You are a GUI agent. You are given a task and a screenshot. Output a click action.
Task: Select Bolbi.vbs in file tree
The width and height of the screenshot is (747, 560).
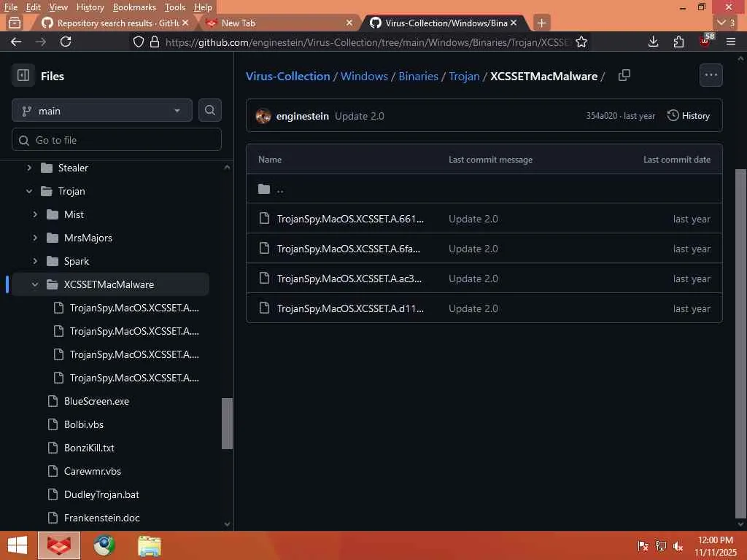pyautogui.click(x=83, y=425)
